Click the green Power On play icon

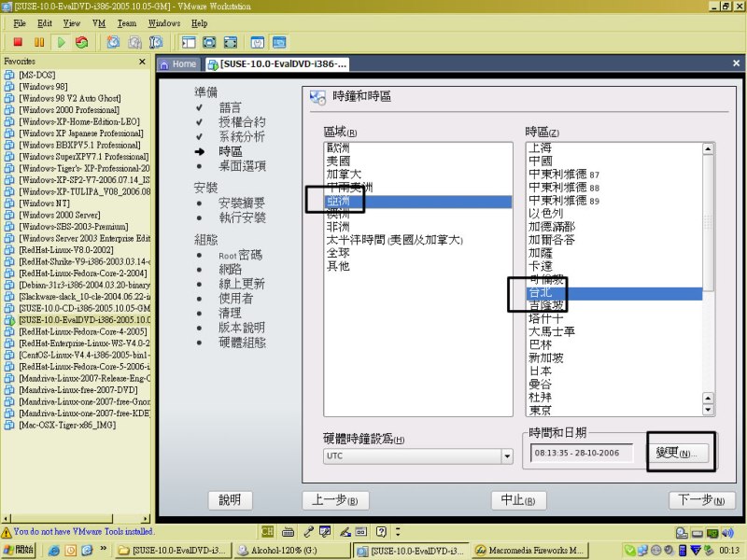[61, 42]
